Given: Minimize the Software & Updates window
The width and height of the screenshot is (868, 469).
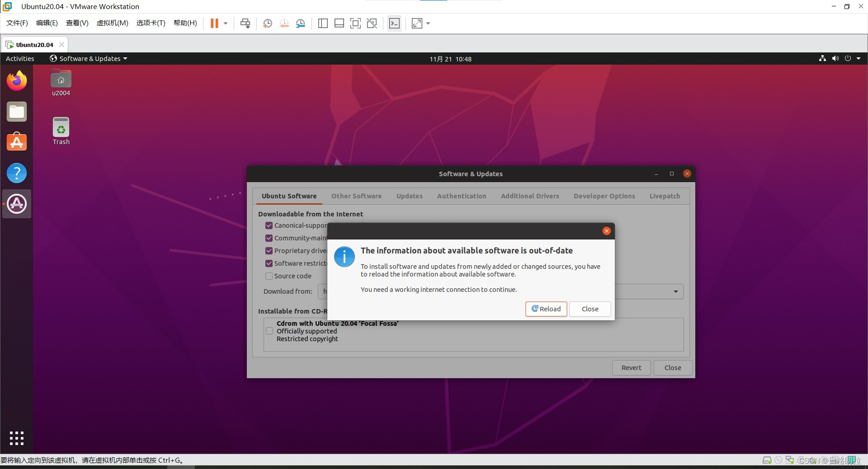Looking at the screenshot, I should 656,174.
